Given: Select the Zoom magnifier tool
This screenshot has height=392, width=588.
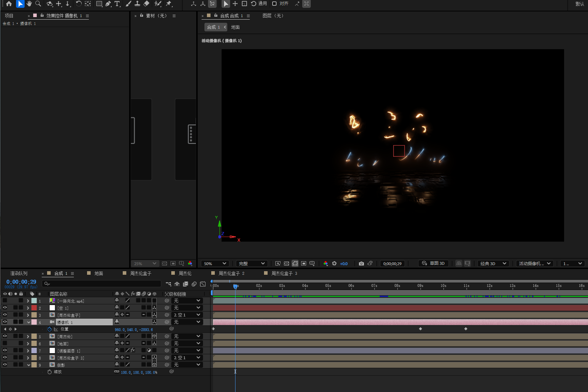Looking at the screenshot, I should pyautogui.click(x=38, y=4).
